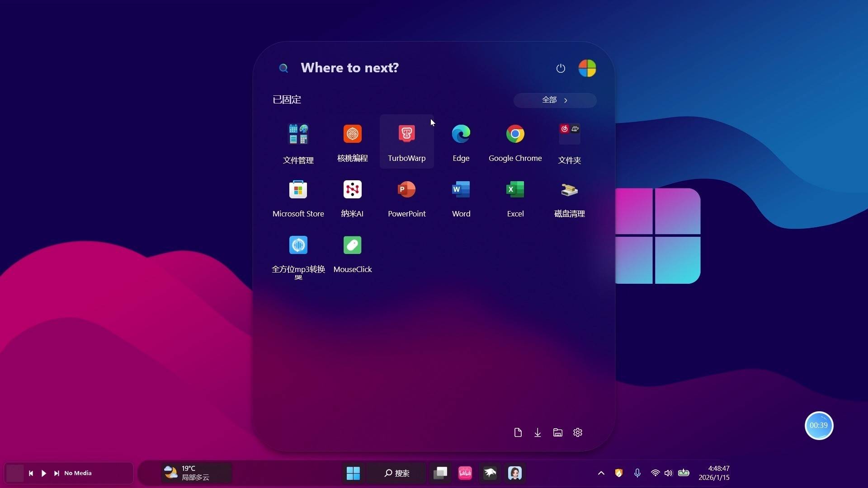
Task: Click the 已固定 pinned section heading
Action: 287,100
